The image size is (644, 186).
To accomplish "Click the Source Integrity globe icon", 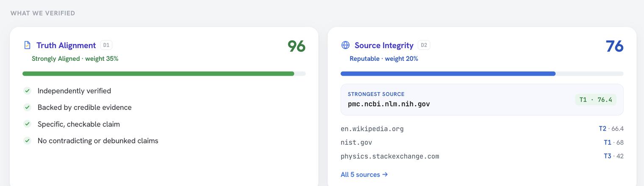I will [x=345, y=45].
